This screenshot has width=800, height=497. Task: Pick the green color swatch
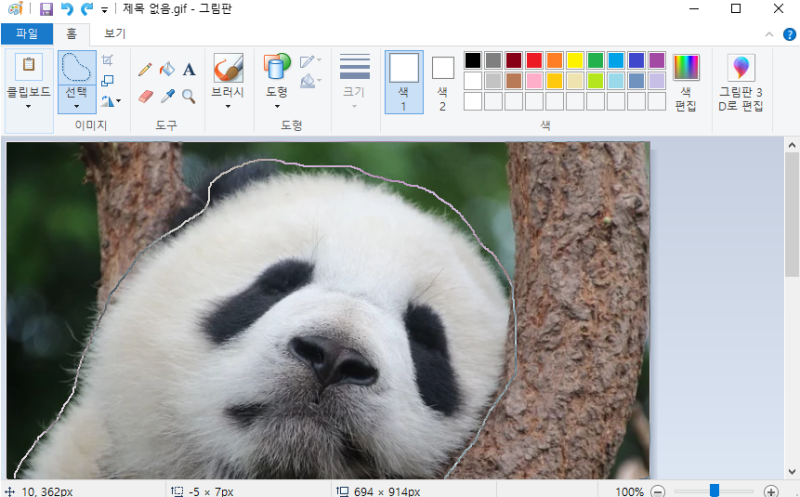click(595, 60)
